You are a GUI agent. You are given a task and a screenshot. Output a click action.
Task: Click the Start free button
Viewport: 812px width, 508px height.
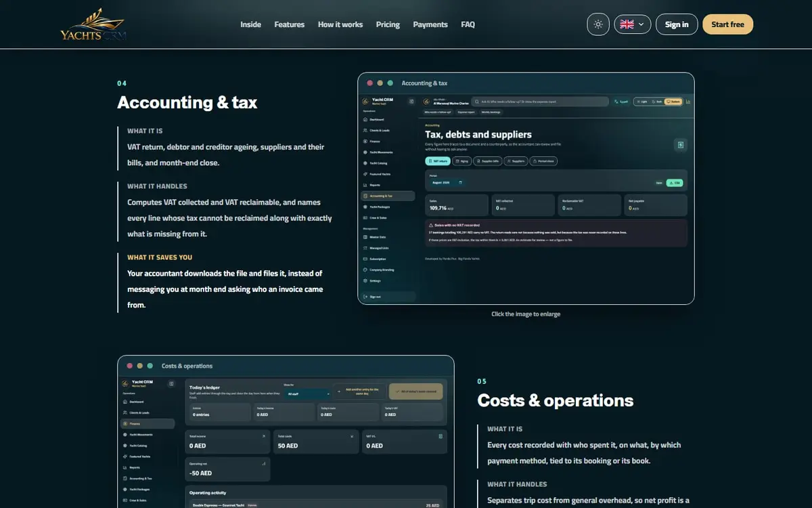point(728,24)
